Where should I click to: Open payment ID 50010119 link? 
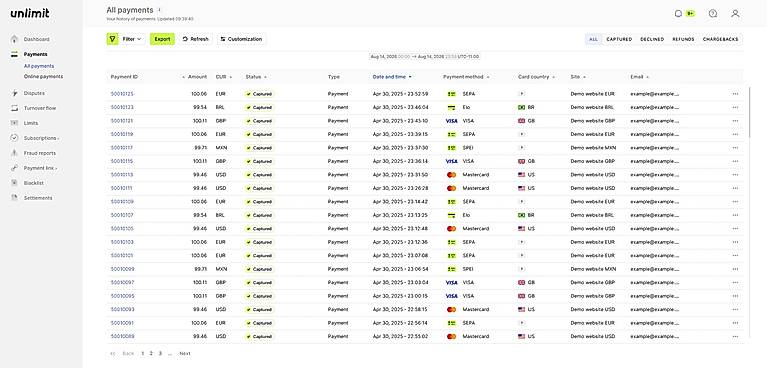tap(122, 134)
